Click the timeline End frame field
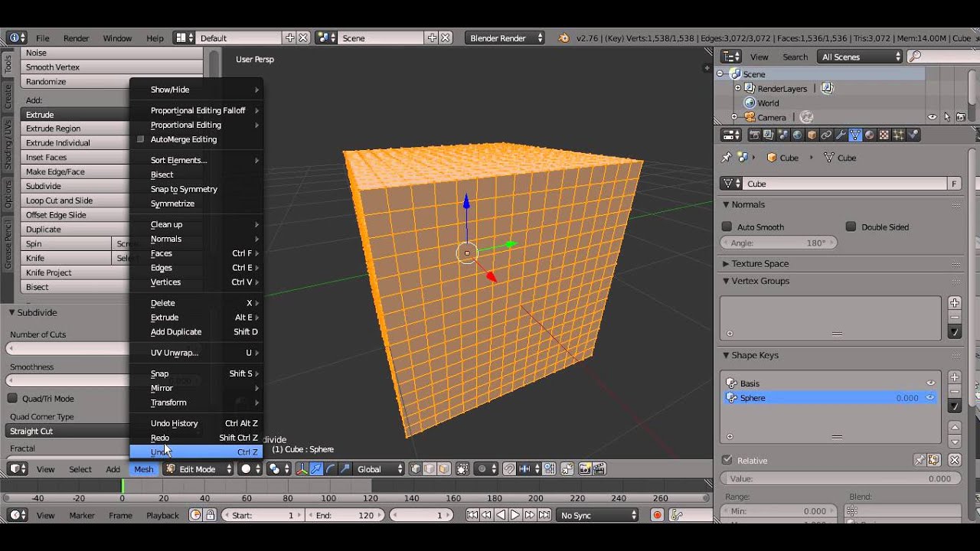This screenshot has width=980, height=551. tap(345, 515)
